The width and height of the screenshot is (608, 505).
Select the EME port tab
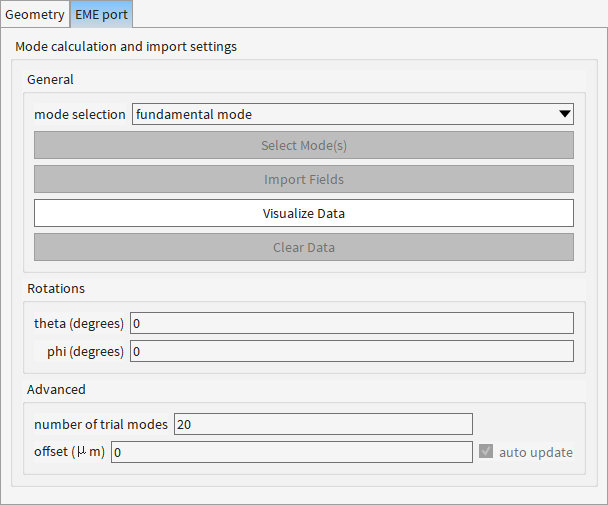coord(101,14)
